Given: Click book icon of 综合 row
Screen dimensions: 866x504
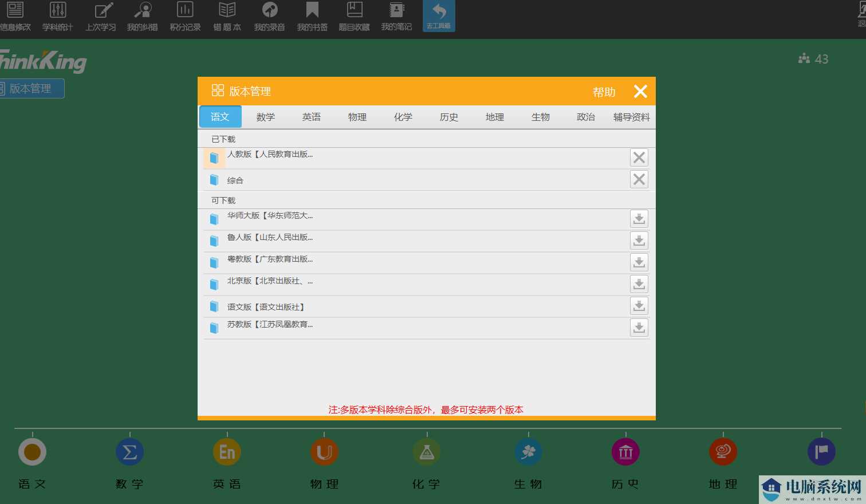Looking at the screenshot, I should 214,180.
